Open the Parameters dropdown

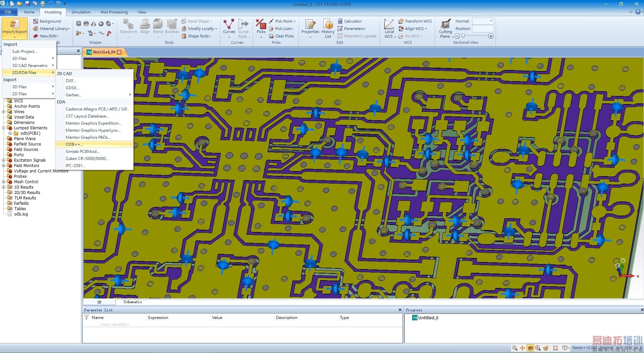tap(352, 29)
